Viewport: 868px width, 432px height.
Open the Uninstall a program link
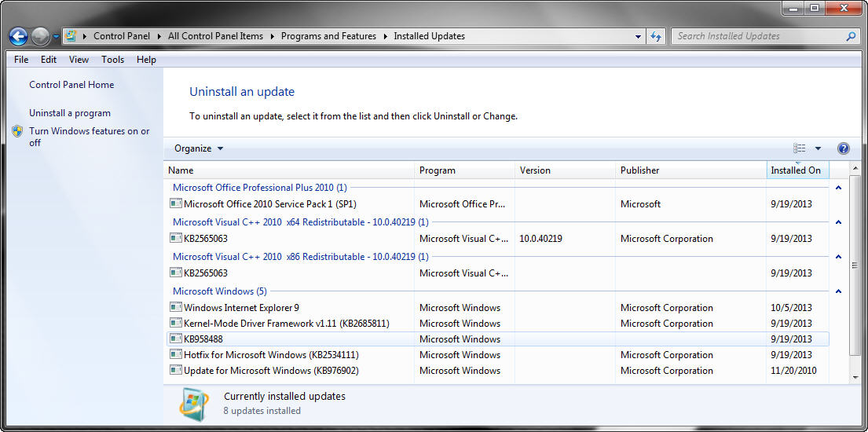coord(70,113)
